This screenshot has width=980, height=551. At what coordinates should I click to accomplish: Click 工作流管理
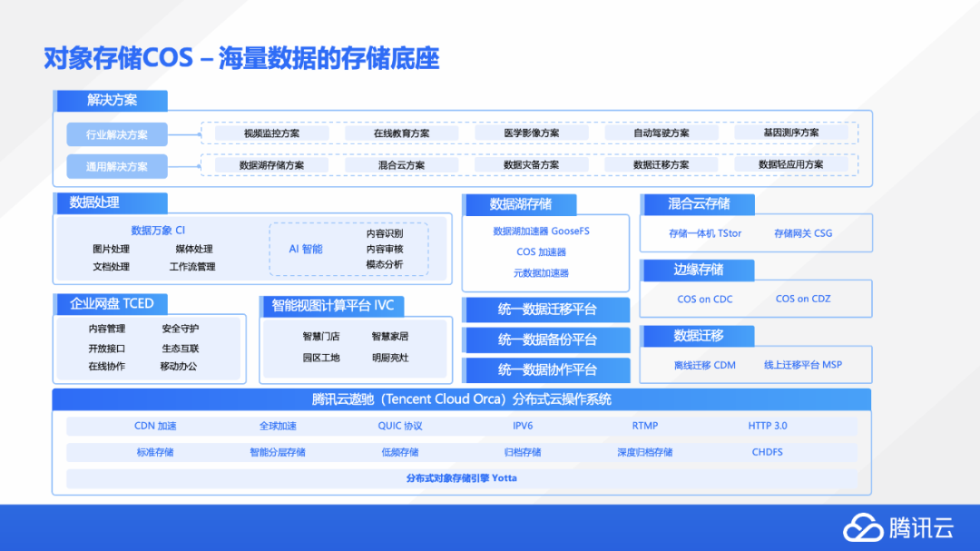point(192,267)
